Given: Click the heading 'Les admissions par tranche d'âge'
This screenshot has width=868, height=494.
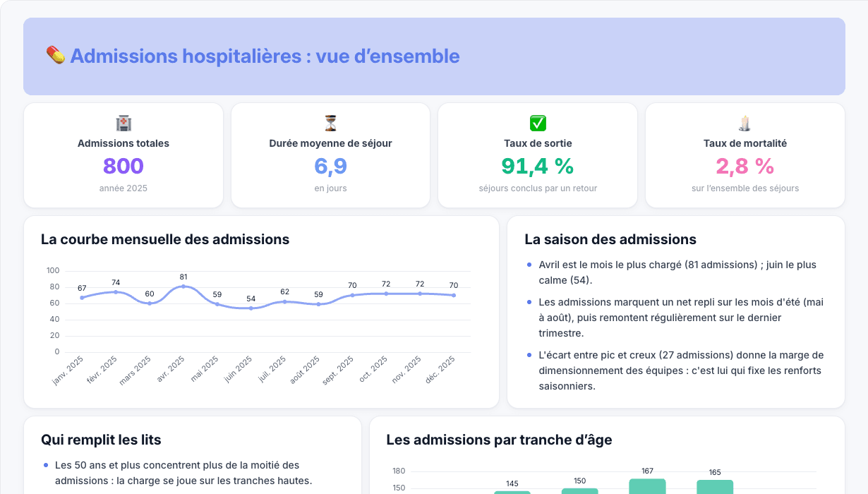Looking at the screenshot, I should point(499,440).
